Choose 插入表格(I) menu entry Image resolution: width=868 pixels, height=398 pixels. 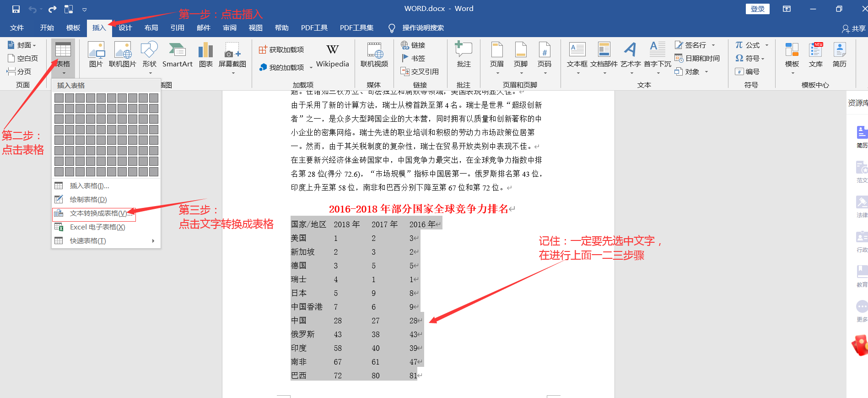coord(106,186)
